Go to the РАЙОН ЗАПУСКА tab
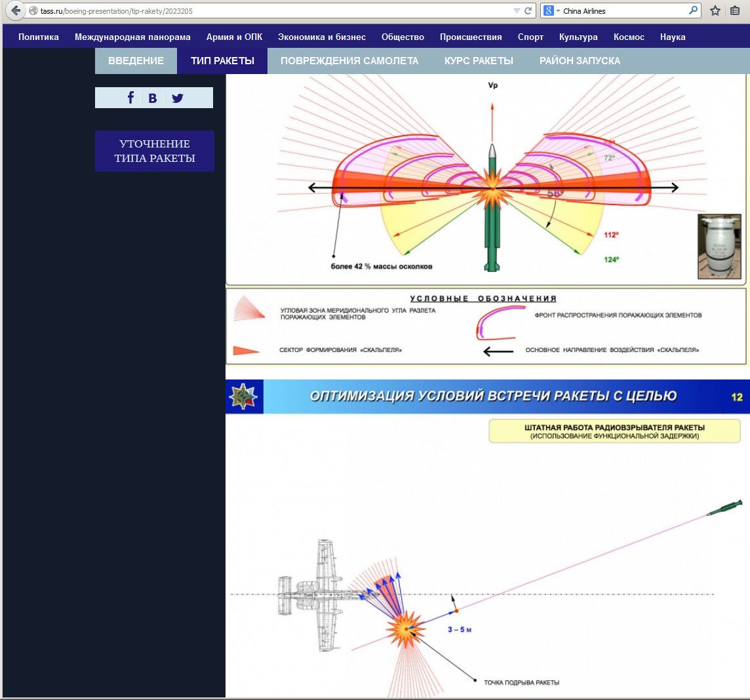Screen dimensions: 750x700 pos(580,61)
